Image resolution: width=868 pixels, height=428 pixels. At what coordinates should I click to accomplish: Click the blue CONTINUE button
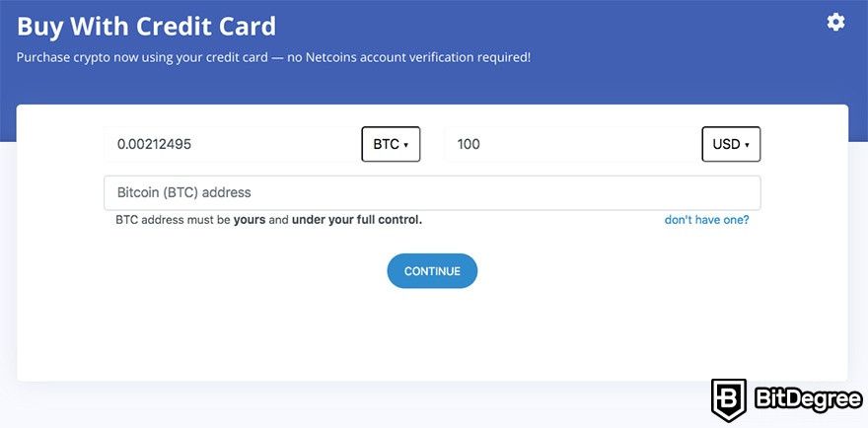(x=432, y=271)
